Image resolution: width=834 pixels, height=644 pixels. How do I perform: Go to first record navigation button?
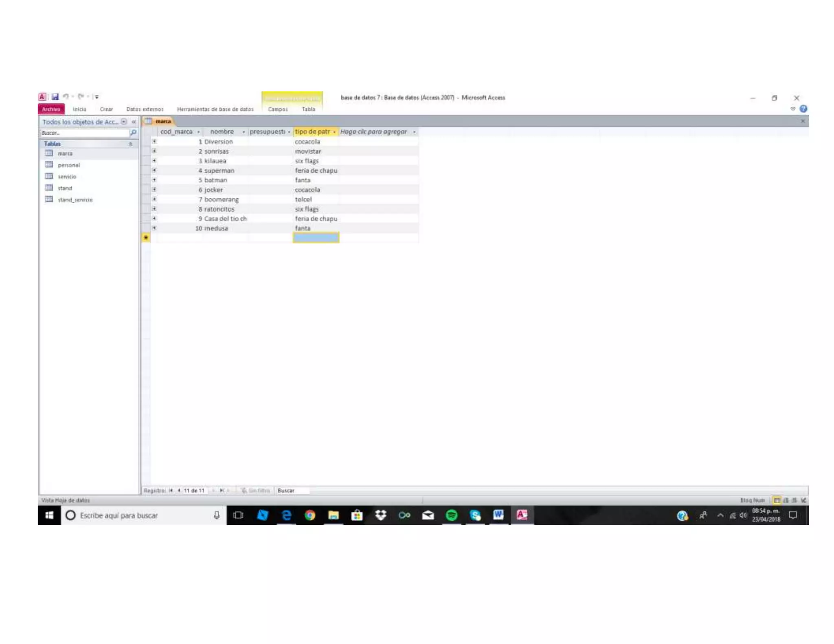pos(171,491)
